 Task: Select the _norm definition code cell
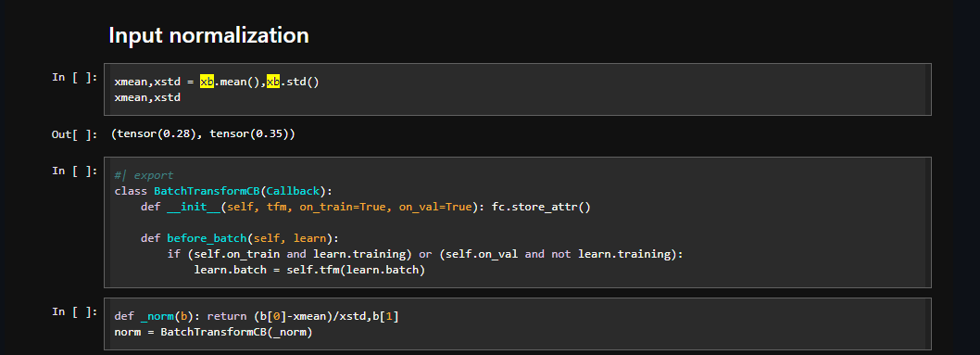point(518,323)
